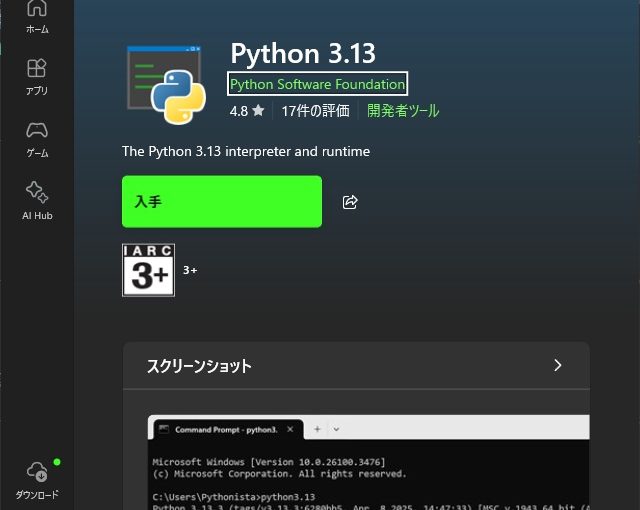Open the Apps (アプリ) sidebar section

(37, 77)
